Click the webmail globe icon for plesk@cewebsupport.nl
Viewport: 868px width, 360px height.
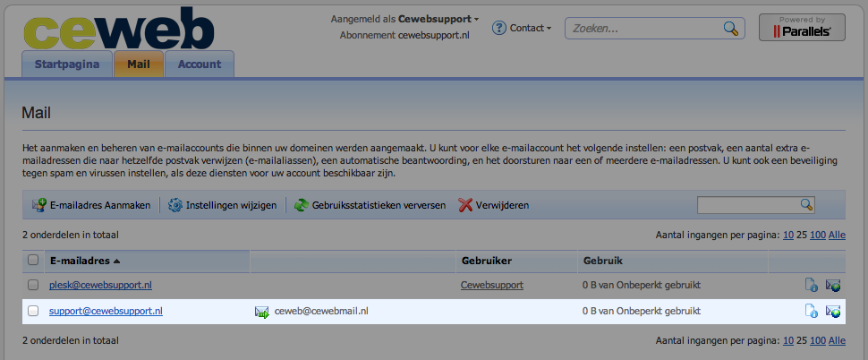(x=833, y=286)
